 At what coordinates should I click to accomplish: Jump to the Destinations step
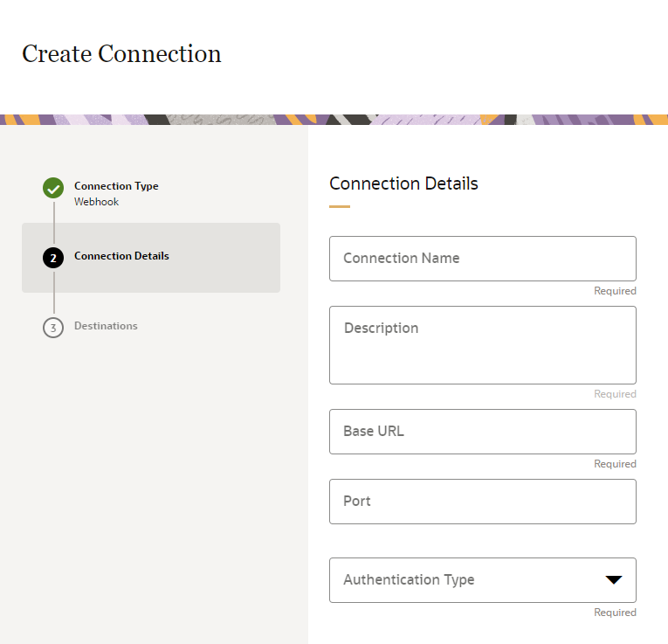pyautogui.click(x=106, y=326)
